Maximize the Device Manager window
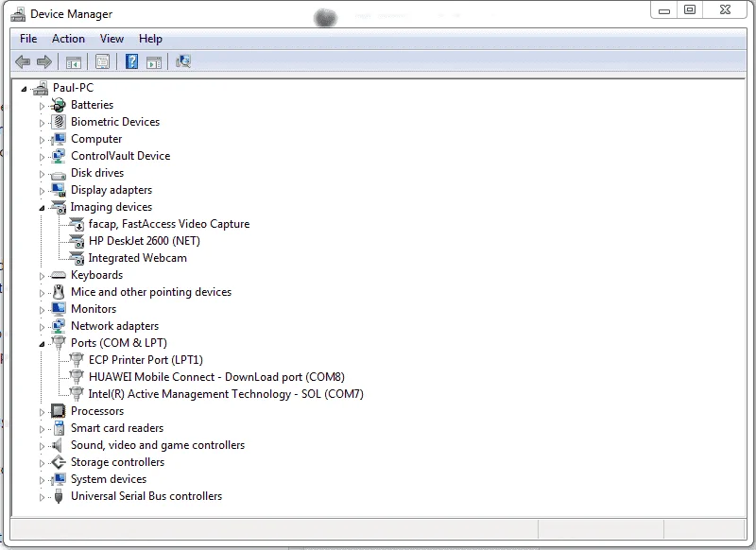Image resolution: width=756 pixels, height=550 pixels. [690, 10]
